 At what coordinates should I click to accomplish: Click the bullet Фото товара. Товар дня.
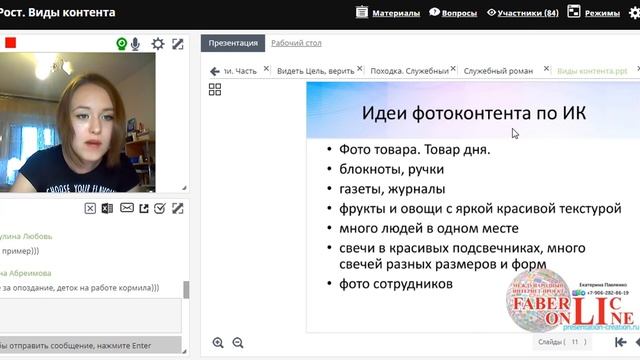tap(415, 150)
